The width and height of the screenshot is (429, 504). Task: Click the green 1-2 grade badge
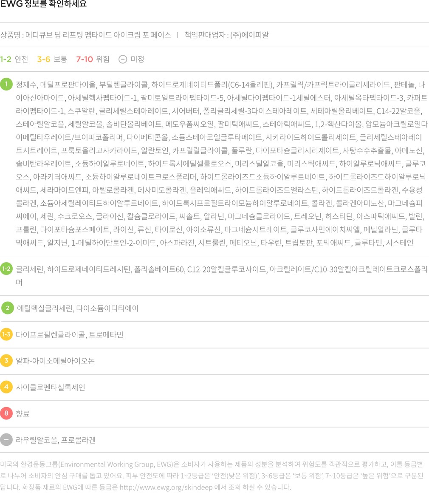pyautogui.click(x=6, y=269)
